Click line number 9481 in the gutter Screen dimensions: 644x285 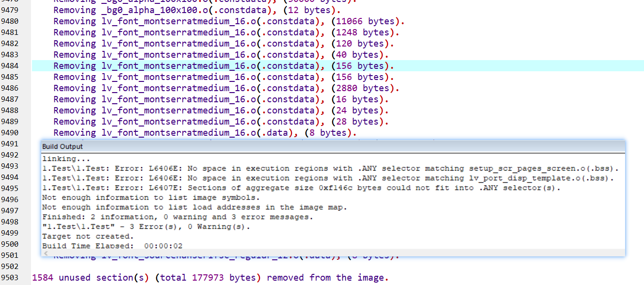point(10,32)
